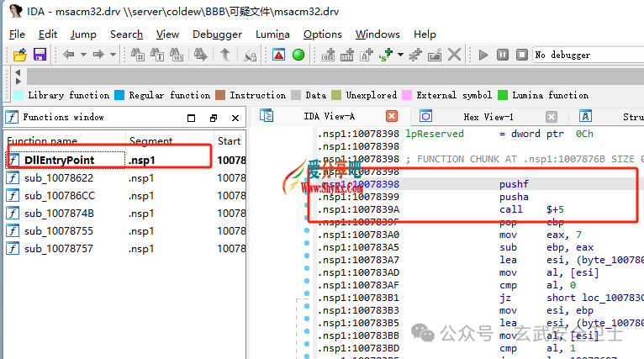The image size is (644, 359).
Task: Start process with play button
Action: [x=483, y=55]
